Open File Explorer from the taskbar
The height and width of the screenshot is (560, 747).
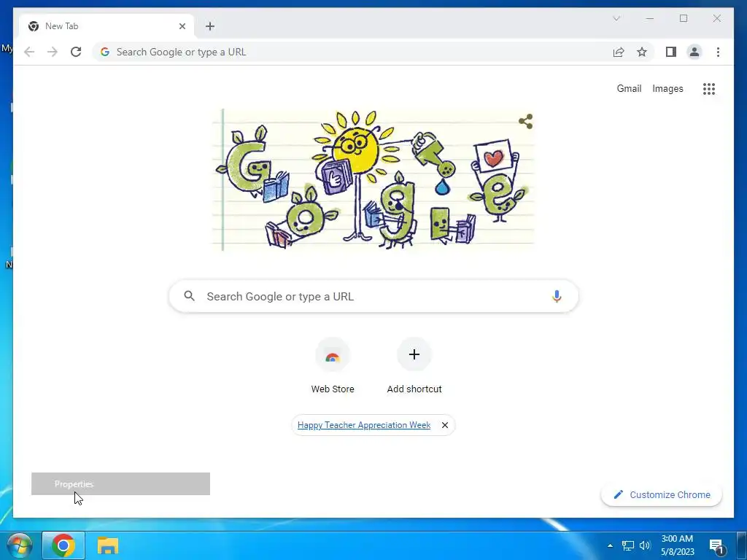(108, 545)
